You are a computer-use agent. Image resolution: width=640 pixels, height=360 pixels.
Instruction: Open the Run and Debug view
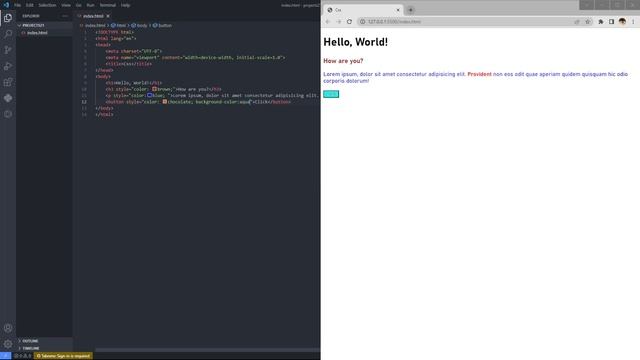tap(8, 66)
